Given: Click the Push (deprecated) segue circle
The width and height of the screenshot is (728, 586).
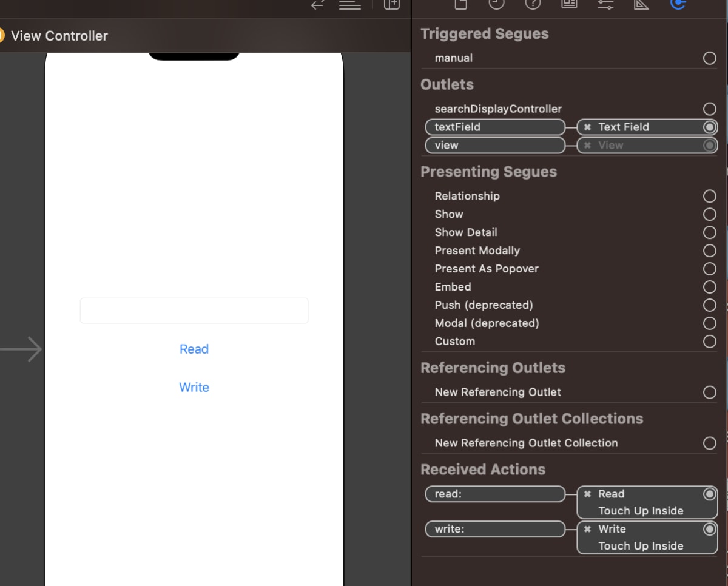Looking at the screenshot, I should point(710,305).
